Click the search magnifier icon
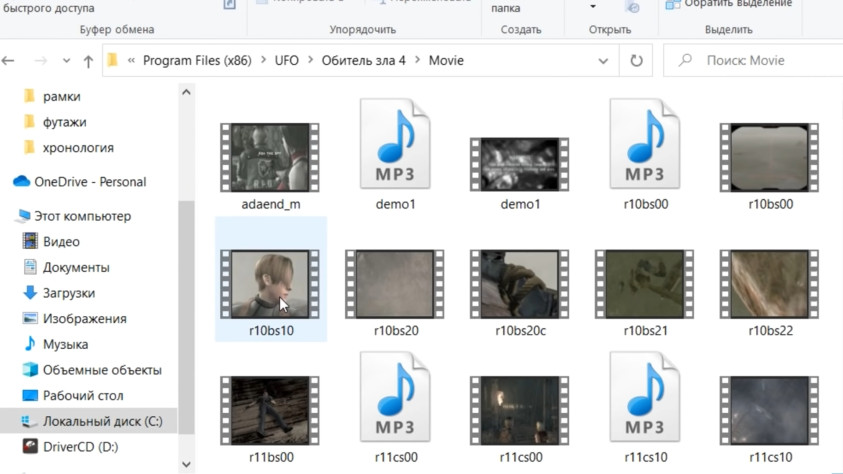Screen dimensions: 843x474 coord(685,60)
